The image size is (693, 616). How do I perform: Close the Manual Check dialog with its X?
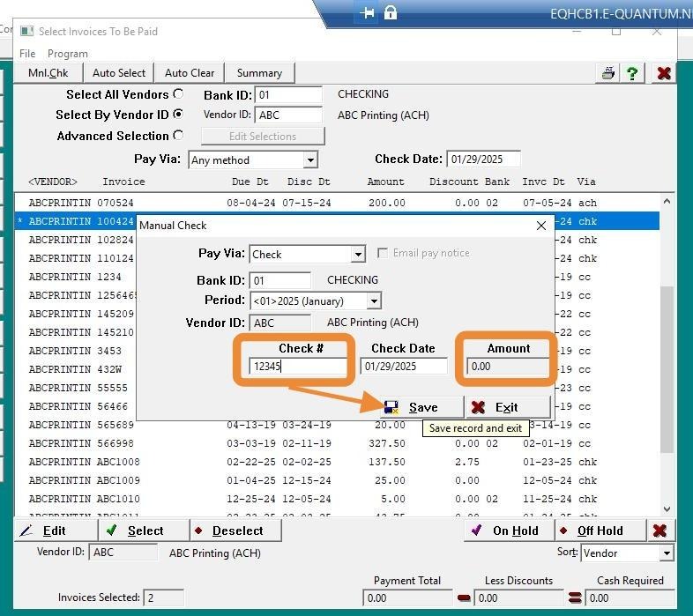541,226
